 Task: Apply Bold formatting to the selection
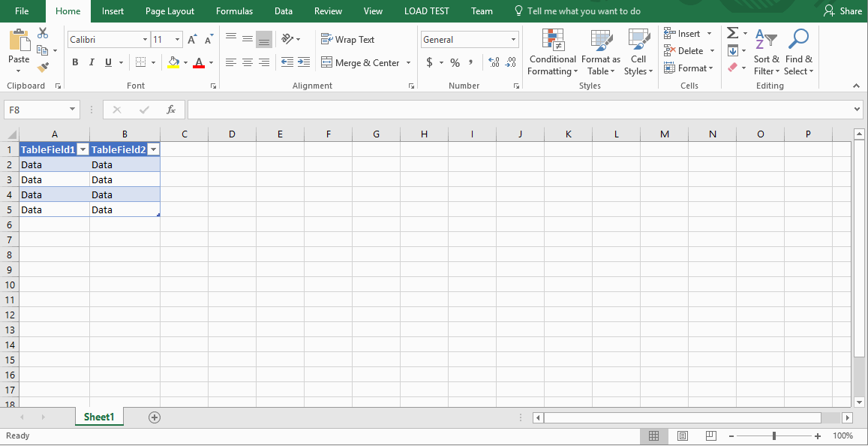[x=75, y=62]
